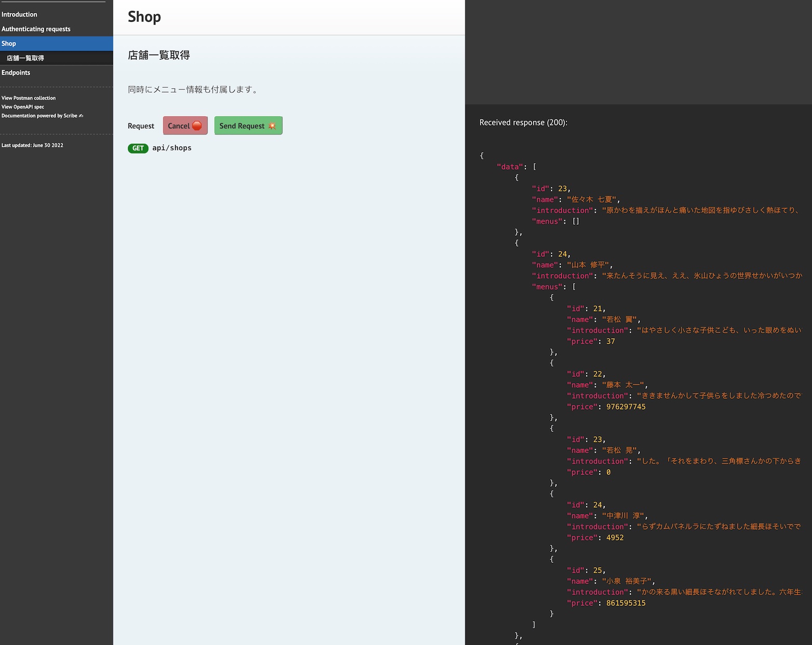The width and height of the screenshot is (812, 645).
Task: Click the Last updated June 30 2022 text
Action: (32, 145)
